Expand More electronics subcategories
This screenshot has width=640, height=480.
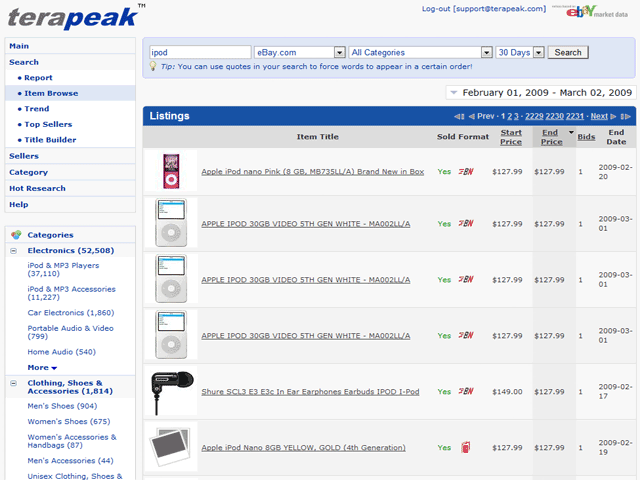pos(42,367)
